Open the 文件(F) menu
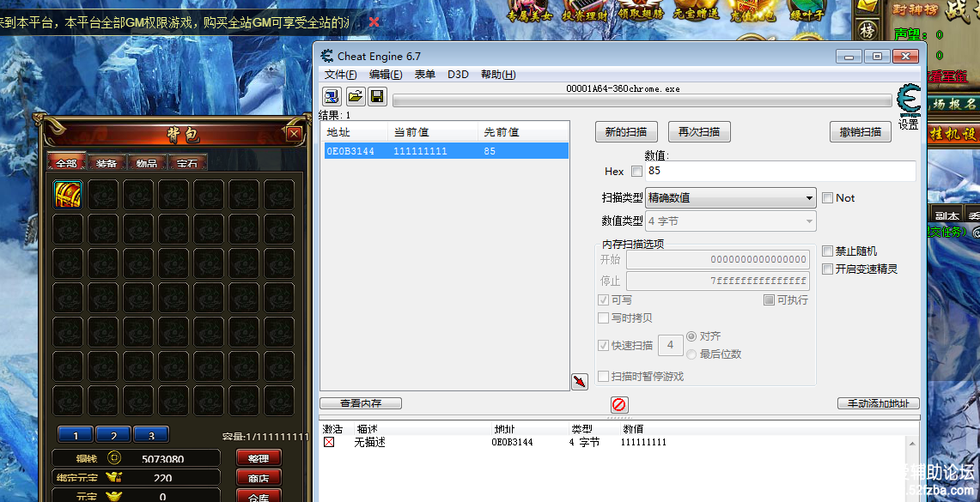The height and width of the screenshot is (502, 980). 341,75
